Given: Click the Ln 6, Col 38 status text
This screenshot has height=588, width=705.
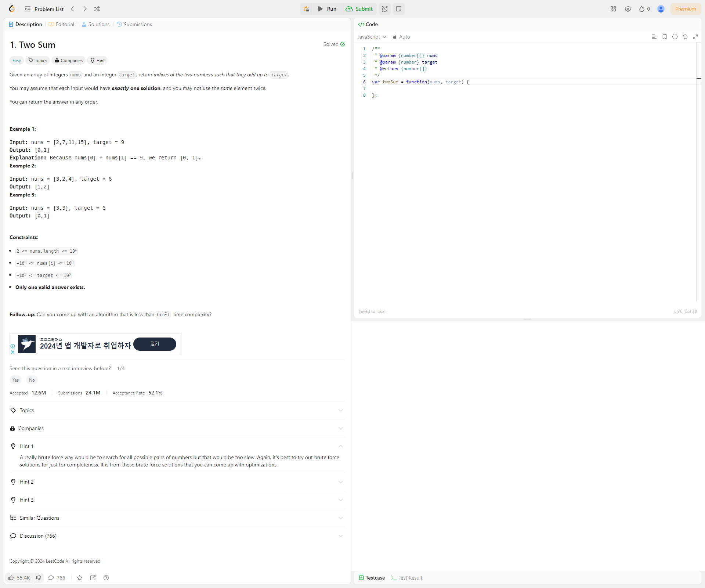Looking at the screenshot, I should tap(685, 311).
